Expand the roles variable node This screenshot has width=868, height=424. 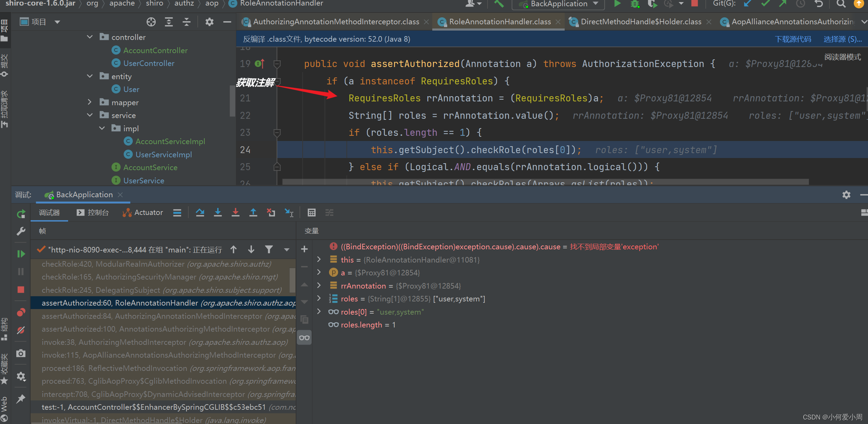pos(319,298)
